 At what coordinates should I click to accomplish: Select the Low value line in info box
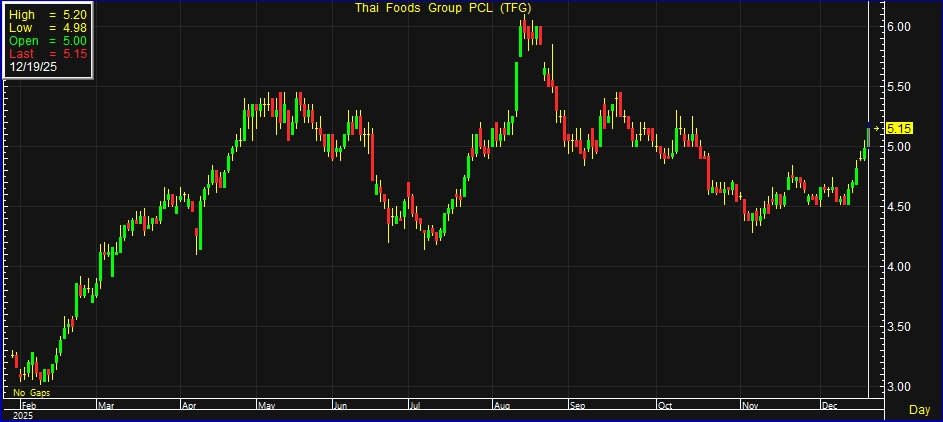point(47,28)
